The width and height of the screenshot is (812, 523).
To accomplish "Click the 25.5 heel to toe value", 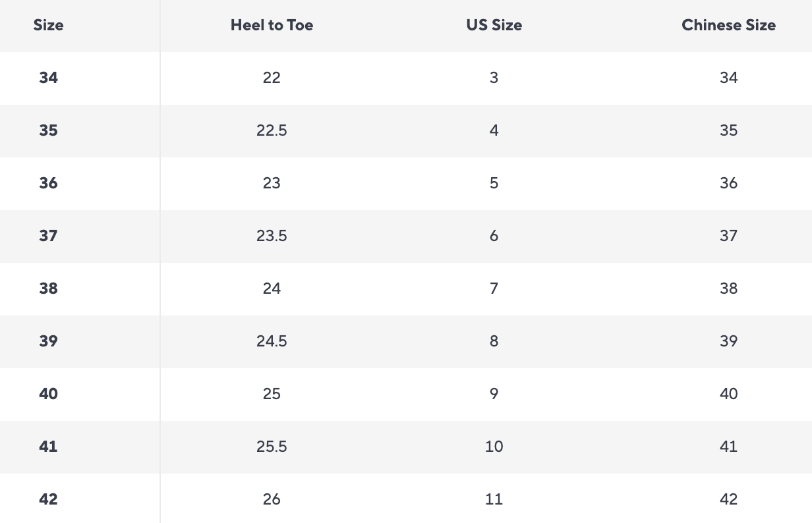I will (x=272, y=447).
